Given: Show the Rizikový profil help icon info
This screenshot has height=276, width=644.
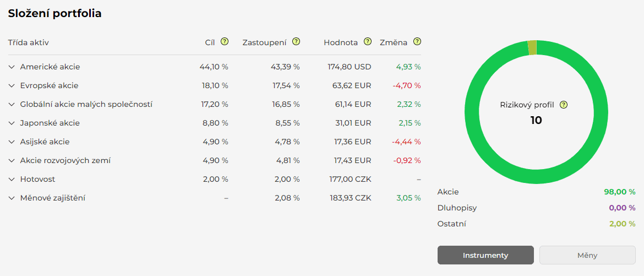Looking at the screenshot, I should (563, 105).
